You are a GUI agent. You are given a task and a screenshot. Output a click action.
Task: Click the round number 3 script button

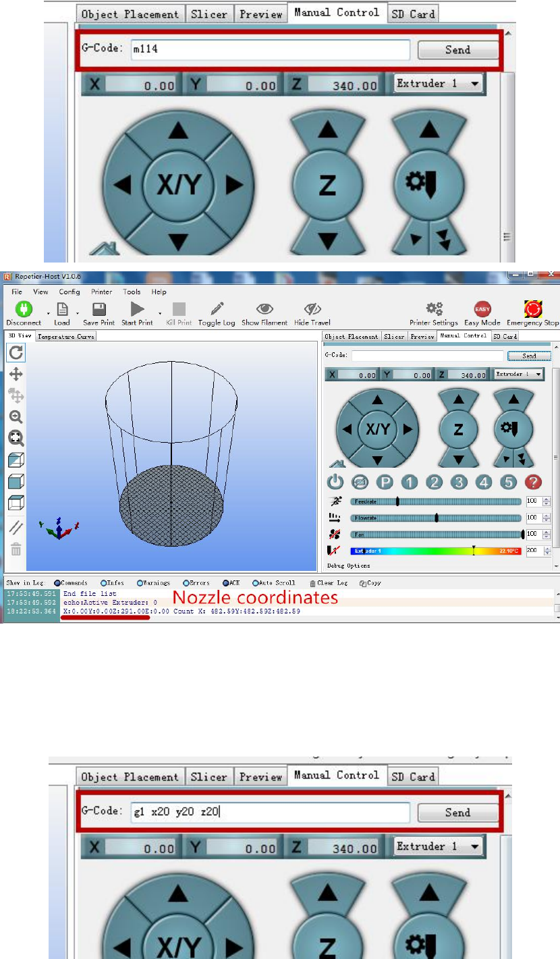[459, 482]
